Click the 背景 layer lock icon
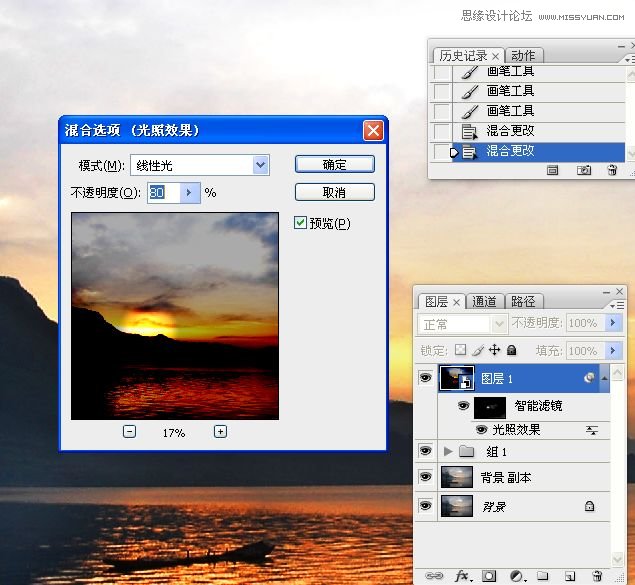 coord(590,506)
